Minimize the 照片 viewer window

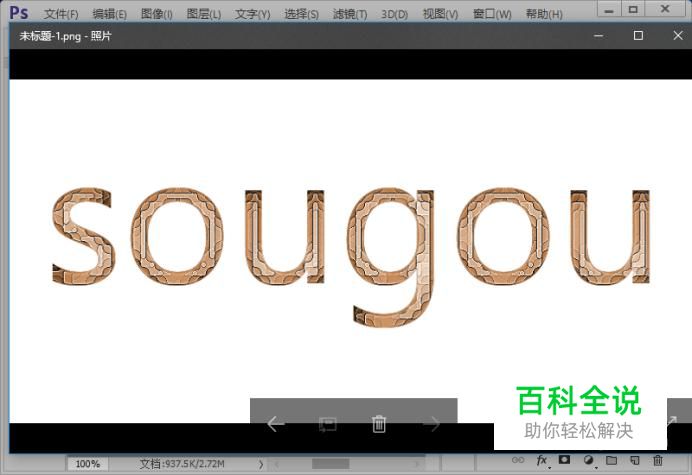coord(598,36)
